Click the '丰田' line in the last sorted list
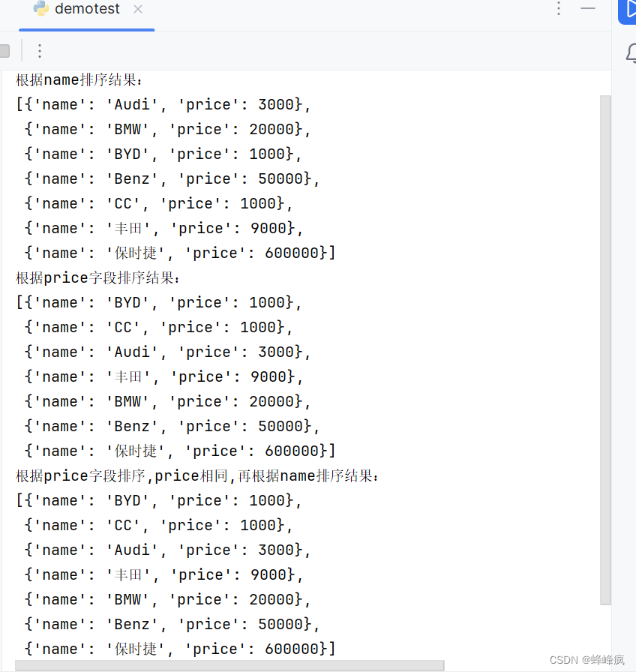 [x=163, y=575]
